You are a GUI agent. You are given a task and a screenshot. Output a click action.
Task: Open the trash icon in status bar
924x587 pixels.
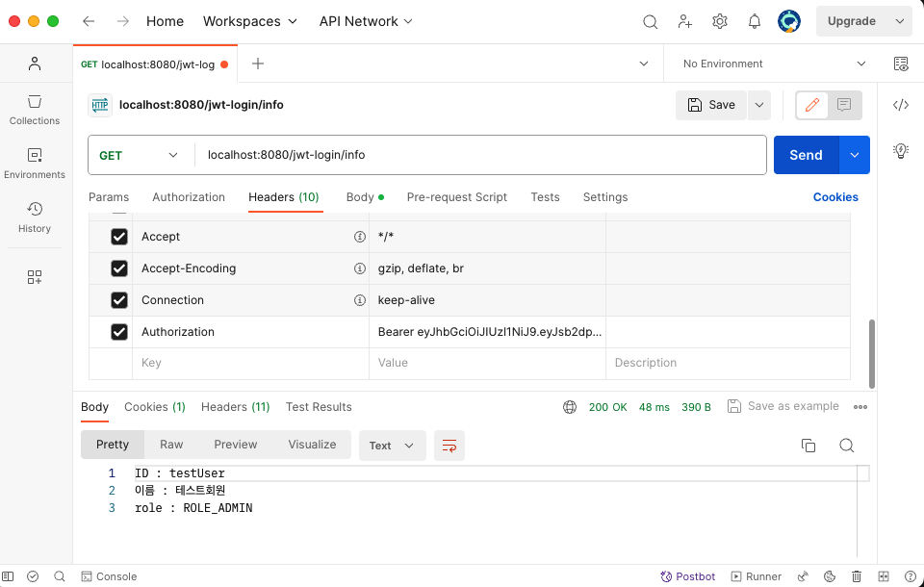pyautogui.click(x=857, y=576)
